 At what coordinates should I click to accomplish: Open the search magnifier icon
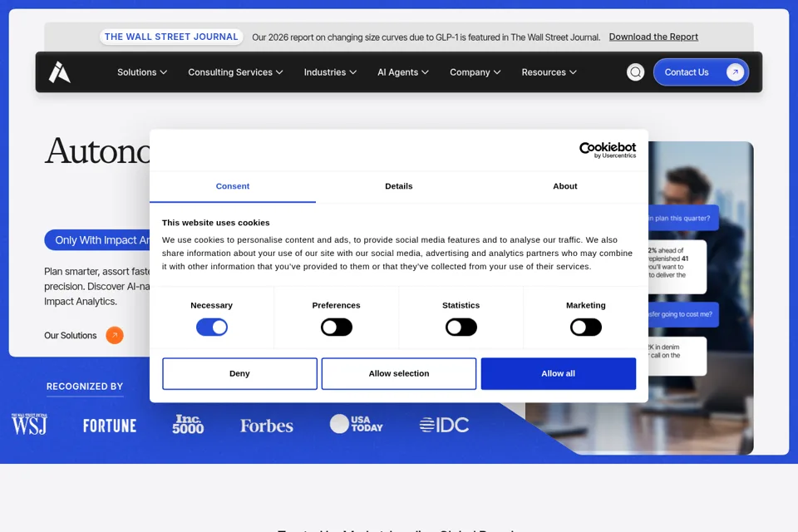(x=635, y=72)
